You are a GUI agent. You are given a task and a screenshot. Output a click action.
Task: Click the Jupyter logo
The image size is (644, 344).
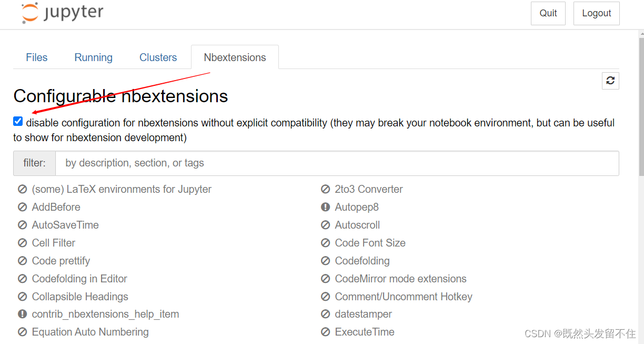pyautogui.click(x=63, y=13)
